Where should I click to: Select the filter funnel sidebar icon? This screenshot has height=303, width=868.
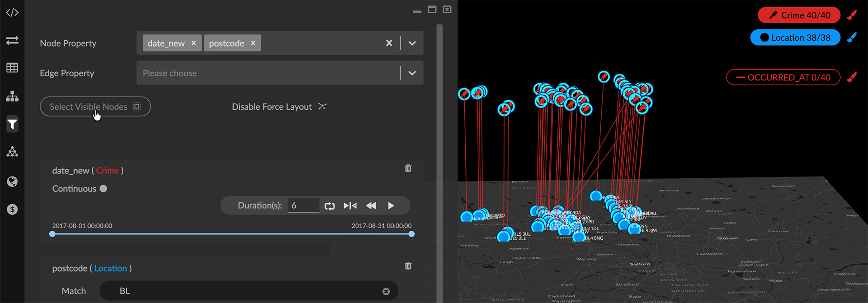pos(12,124)
